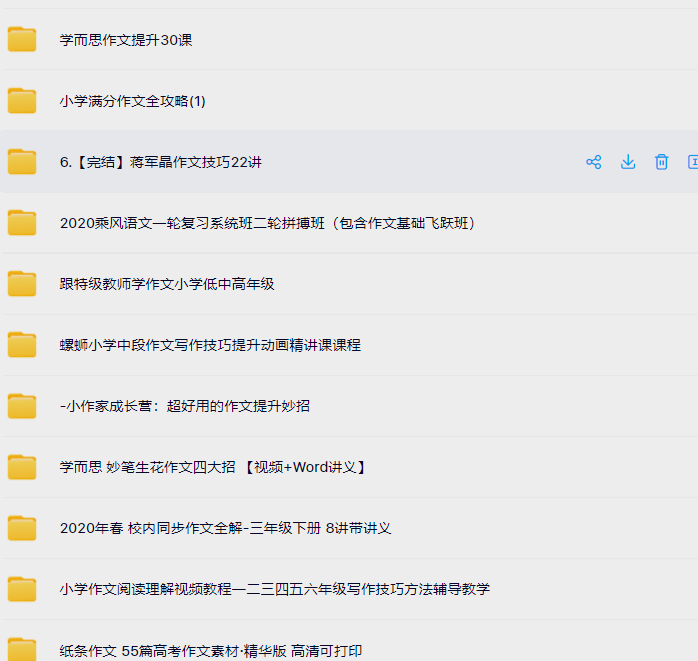This screenshot has width=698, height=661.
Task: Open the 小学满分作文全攻略(1) folder name
Action: [133, 101]
